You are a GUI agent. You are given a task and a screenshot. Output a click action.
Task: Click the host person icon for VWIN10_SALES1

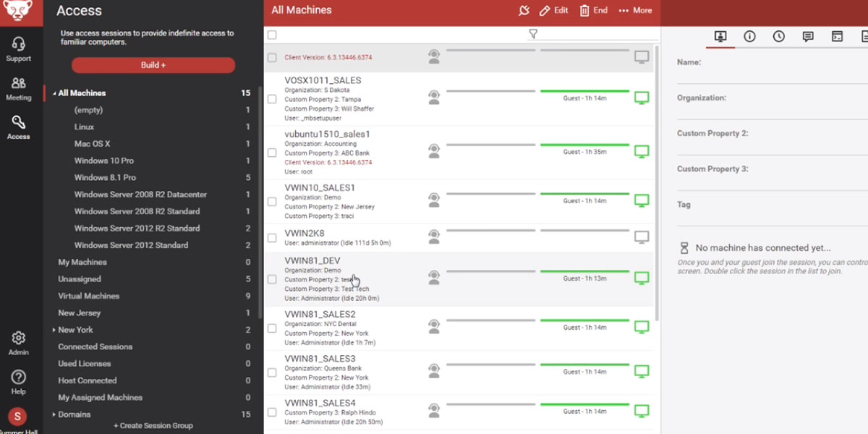pos(433,200)
